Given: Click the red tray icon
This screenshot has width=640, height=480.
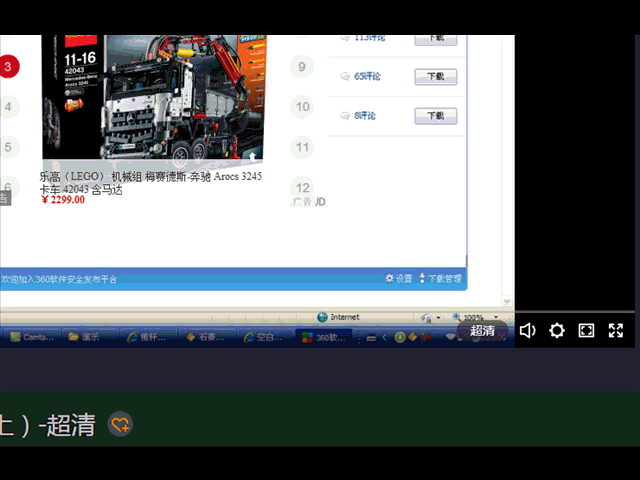Looking at the screenshot, I should (426, 337).
